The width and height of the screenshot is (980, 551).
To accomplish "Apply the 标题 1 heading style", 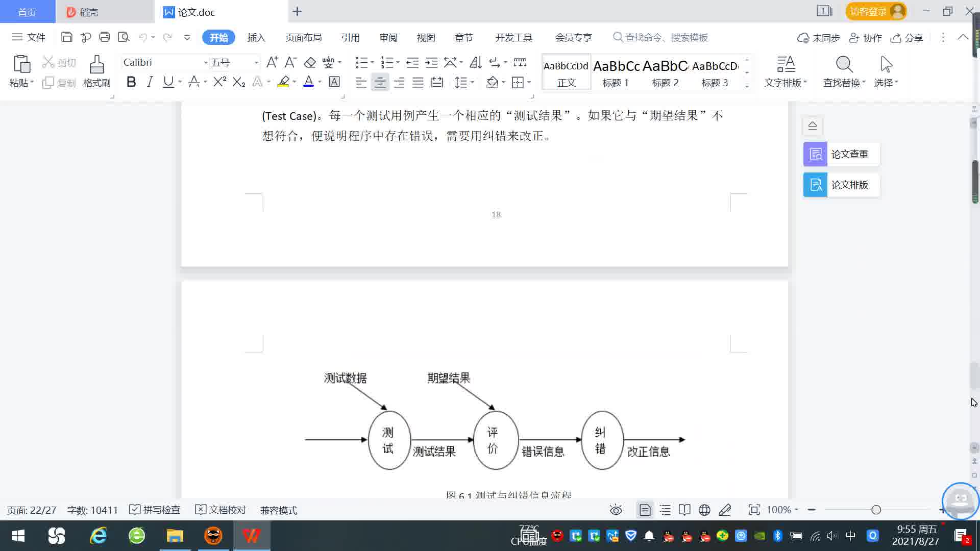I will tap(616, 72).
